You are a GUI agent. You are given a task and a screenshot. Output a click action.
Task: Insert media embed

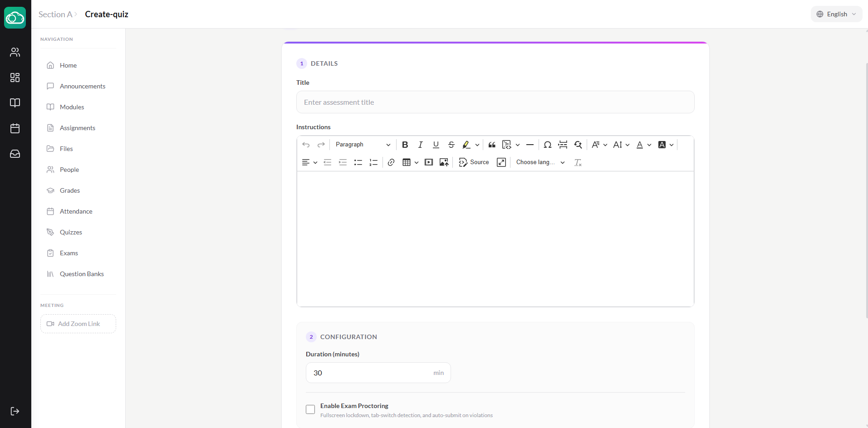click(429, 162)
